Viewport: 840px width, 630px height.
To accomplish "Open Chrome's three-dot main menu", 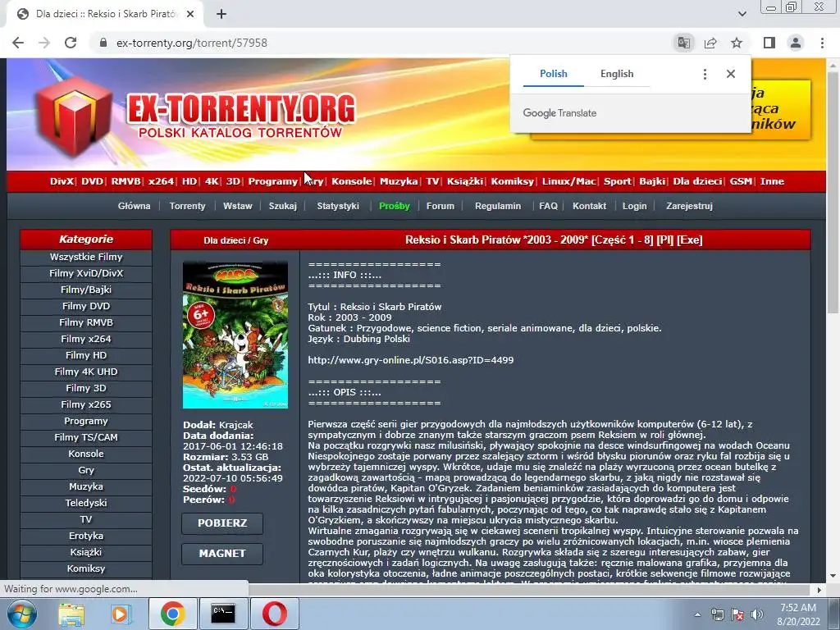I will click(x=822, y=43).
